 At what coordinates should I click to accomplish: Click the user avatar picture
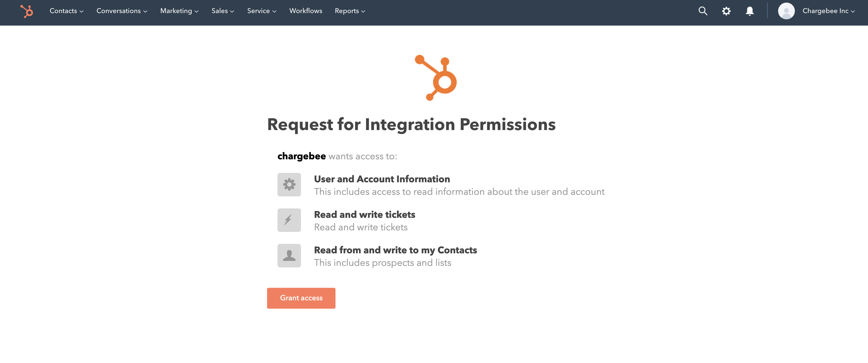[786, 11]
